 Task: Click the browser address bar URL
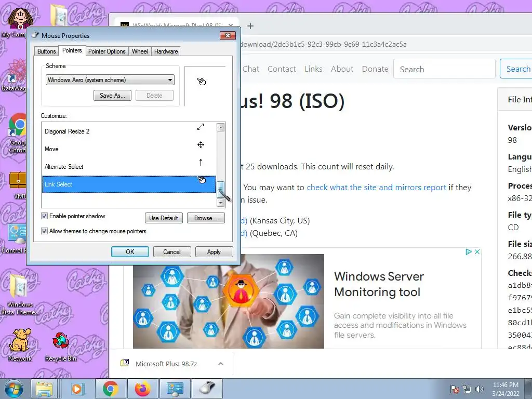324,44
